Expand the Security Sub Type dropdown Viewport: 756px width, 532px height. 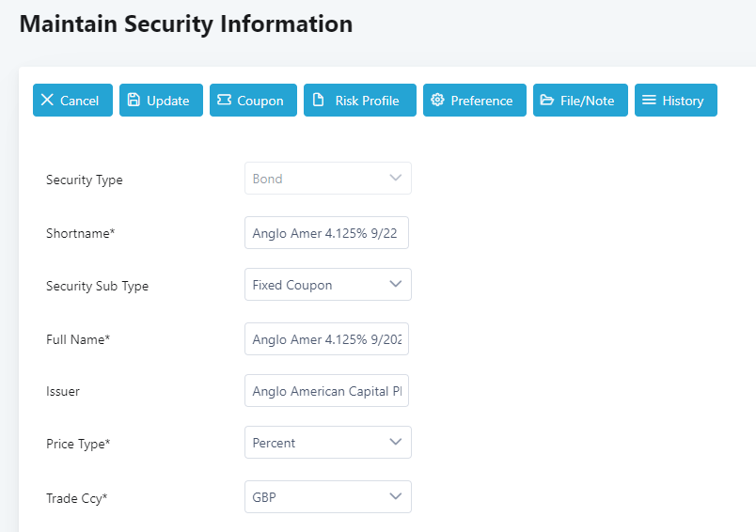click(395, 284)
